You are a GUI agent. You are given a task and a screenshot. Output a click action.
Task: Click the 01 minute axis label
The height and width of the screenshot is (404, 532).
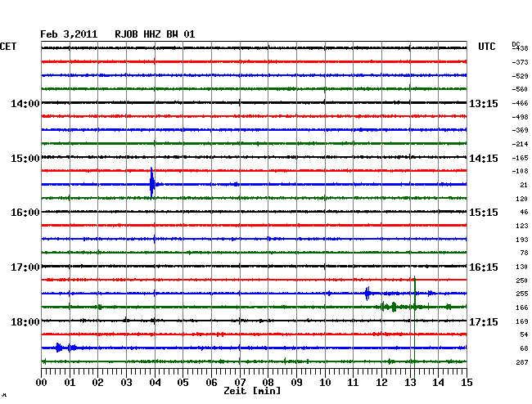pyautogui.click(x=70, y=383)
